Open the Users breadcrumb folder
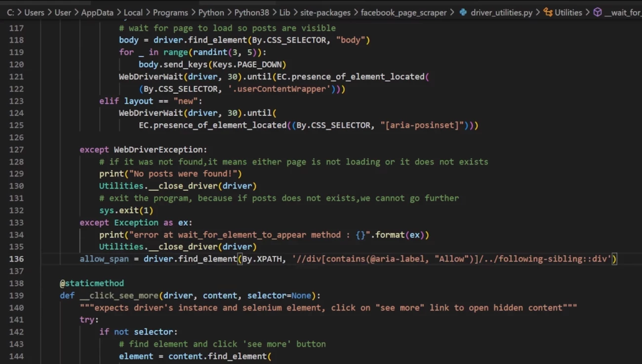The height and width of the screenshot is (364, 642). [34, 12]
